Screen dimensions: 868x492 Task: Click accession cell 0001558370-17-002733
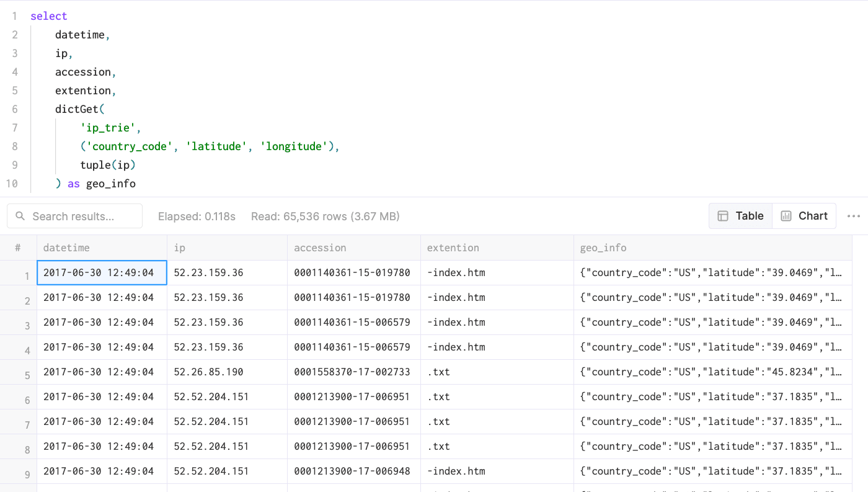352,372
